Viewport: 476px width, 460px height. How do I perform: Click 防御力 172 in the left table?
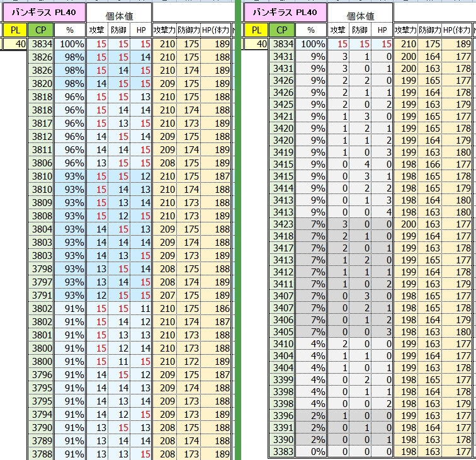tap(188, 362)
